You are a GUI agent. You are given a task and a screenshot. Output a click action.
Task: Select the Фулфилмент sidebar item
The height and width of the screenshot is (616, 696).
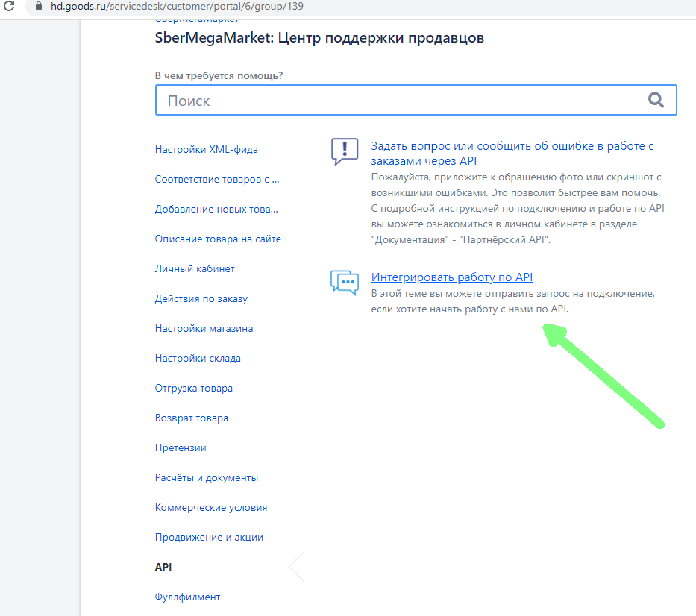click(x=187, y=597)
